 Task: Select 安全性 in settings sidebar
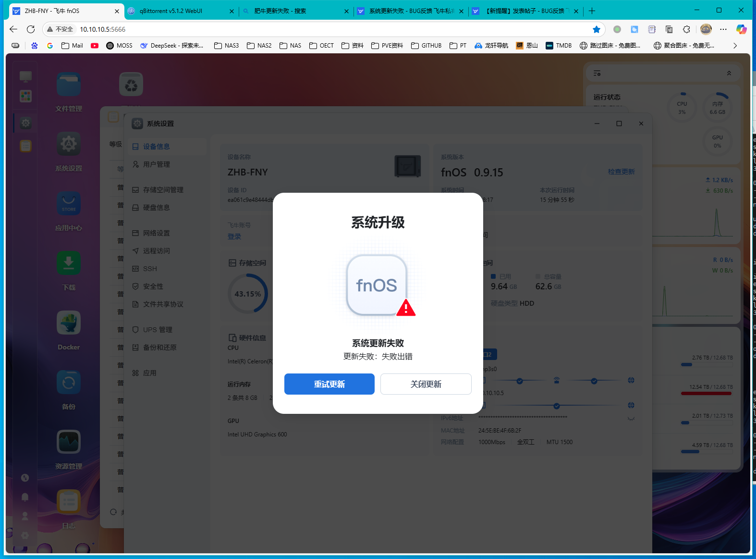(x=167, y=286)
